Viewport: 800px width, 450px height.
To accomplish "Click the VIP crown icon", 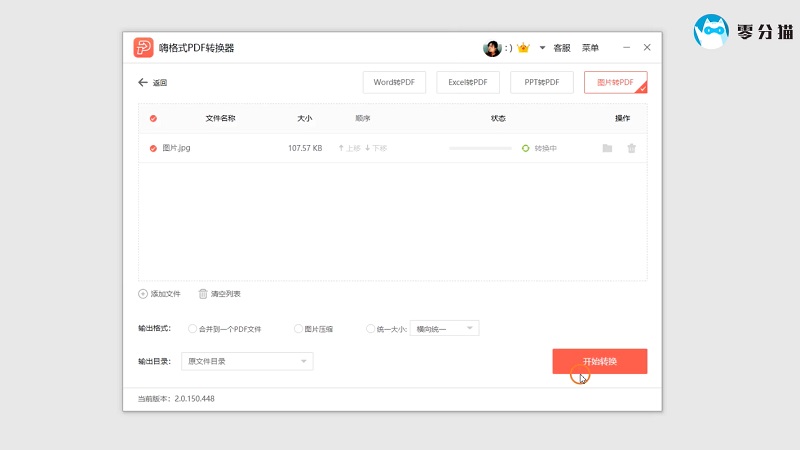I will pyautogui.click(x=523, y=48).
